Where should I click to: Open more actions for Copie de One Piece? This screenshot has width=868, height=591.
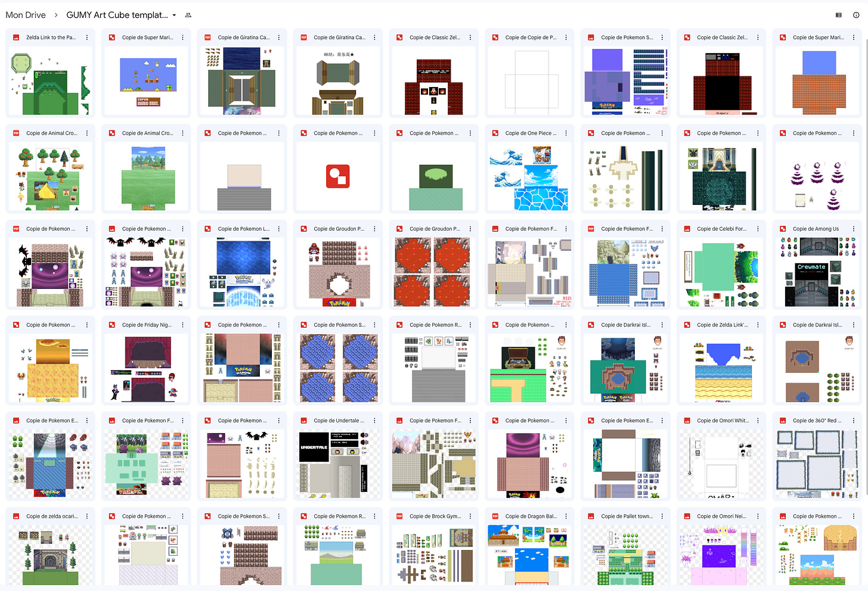tap(566, 133)
